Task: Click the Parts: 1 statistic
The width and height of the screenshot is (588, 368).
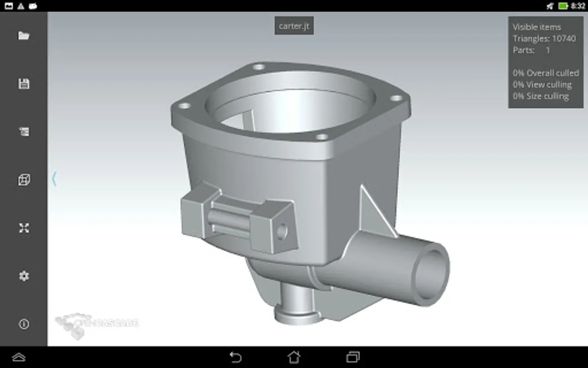Action: [531, 50]
